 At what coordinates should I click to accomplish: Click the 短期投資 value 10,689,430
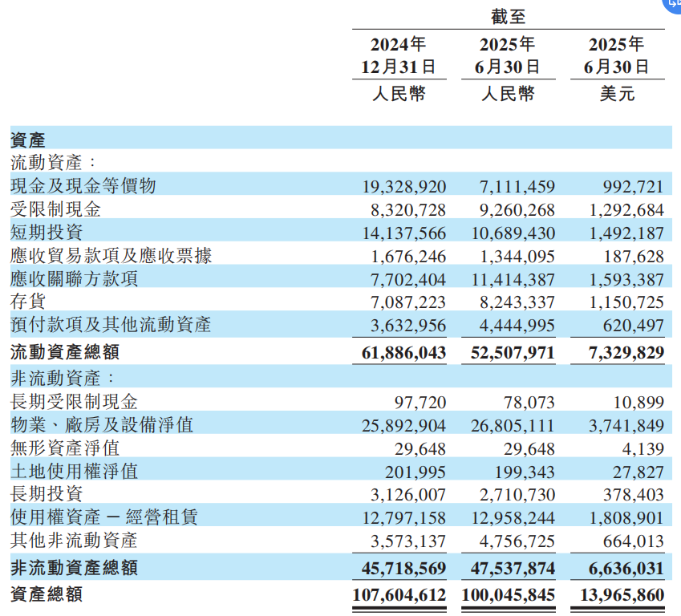[x=513, y=233]
